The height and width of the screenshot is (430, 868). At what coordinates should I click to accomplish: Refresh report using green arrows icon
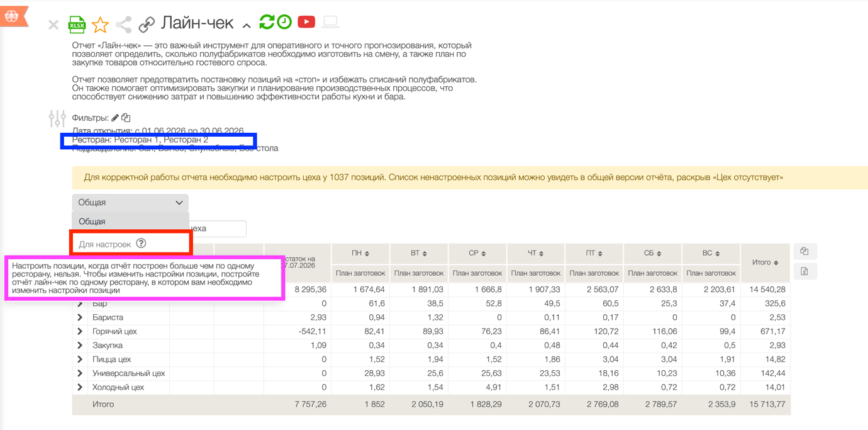click(267, 22)
